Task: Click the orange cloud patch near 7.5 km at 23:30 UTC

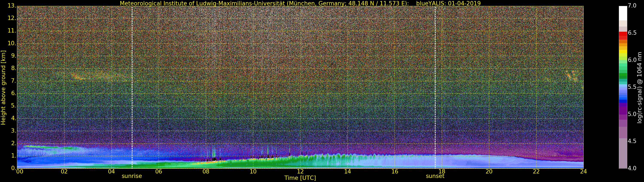Action: pos(572,76)
